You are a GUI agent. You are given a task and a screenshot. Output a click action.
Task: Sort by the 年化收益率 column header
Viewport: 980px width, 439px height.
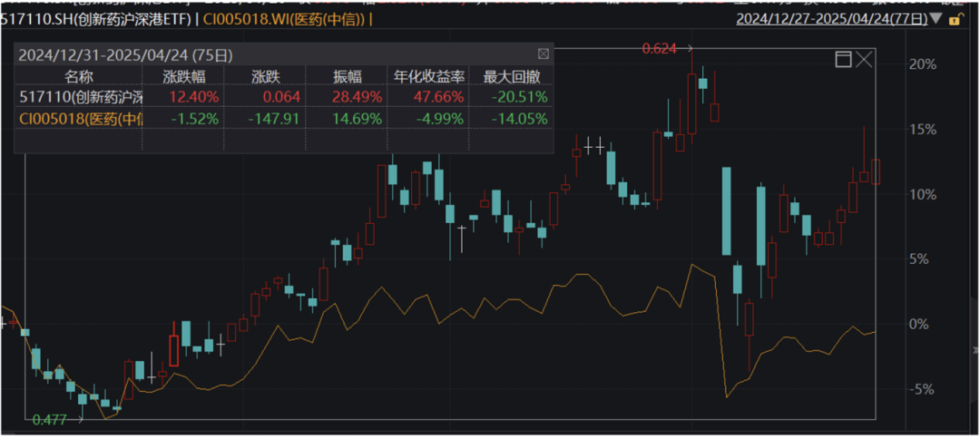428,76
